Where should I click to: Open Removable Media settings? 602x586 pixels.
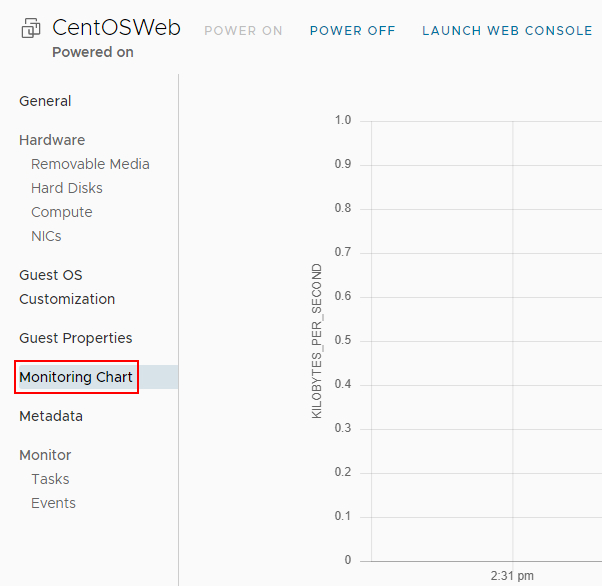(90, 164)
